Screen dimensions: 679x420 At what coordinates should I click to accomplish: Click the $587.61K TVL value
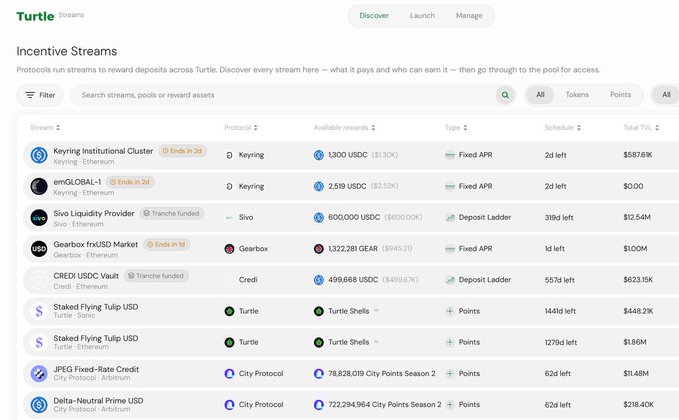[x=637, y=155]
